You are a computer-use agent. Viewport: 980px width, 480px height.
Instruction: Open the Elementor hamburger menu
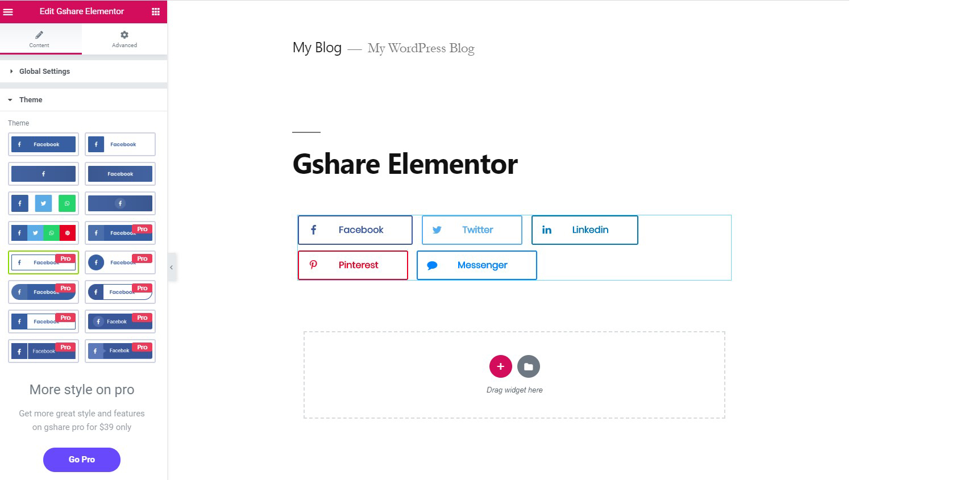[9, 11]
